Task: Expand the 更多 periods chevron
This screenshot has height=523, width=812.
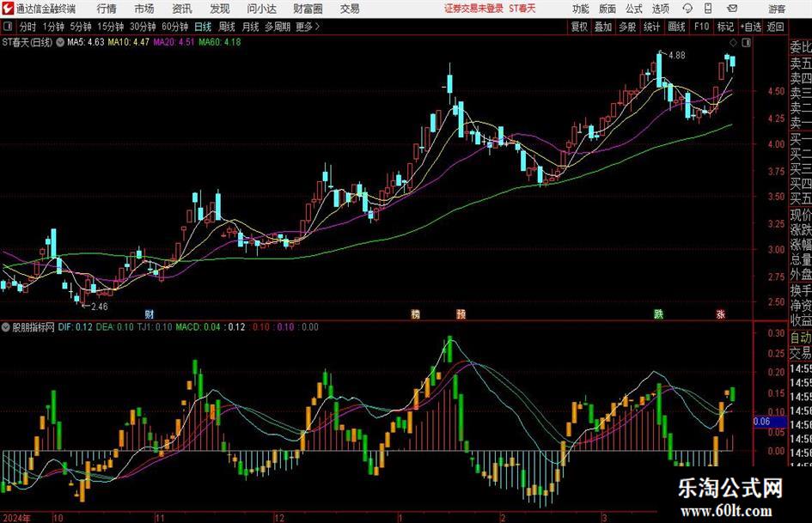Action: (x=317, y=27)
